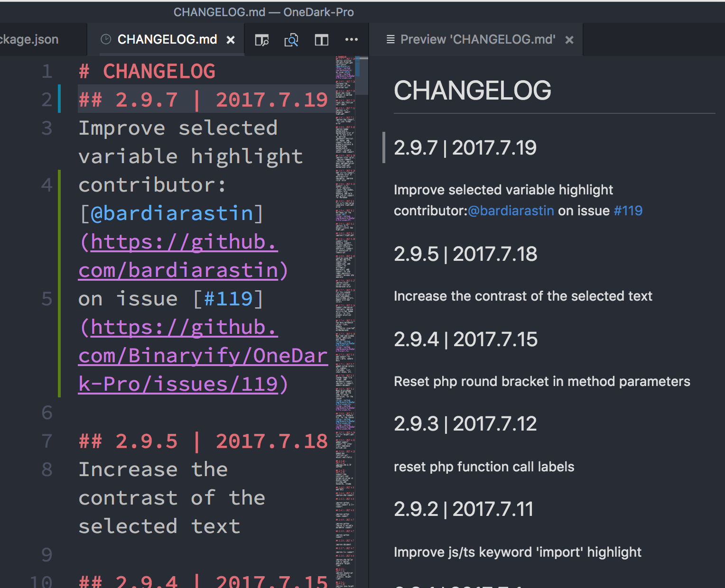Open @bardiarastin link in preview
This screenshot has height=588, width=725.
click(511, 211)
